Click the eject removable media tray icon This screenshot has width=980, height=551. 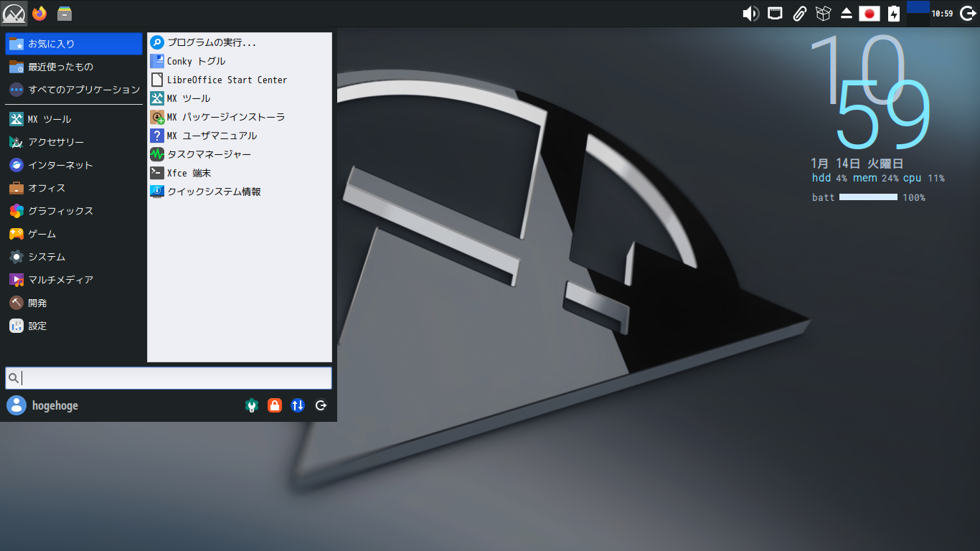pyautogui.click(x=846, y=13)
